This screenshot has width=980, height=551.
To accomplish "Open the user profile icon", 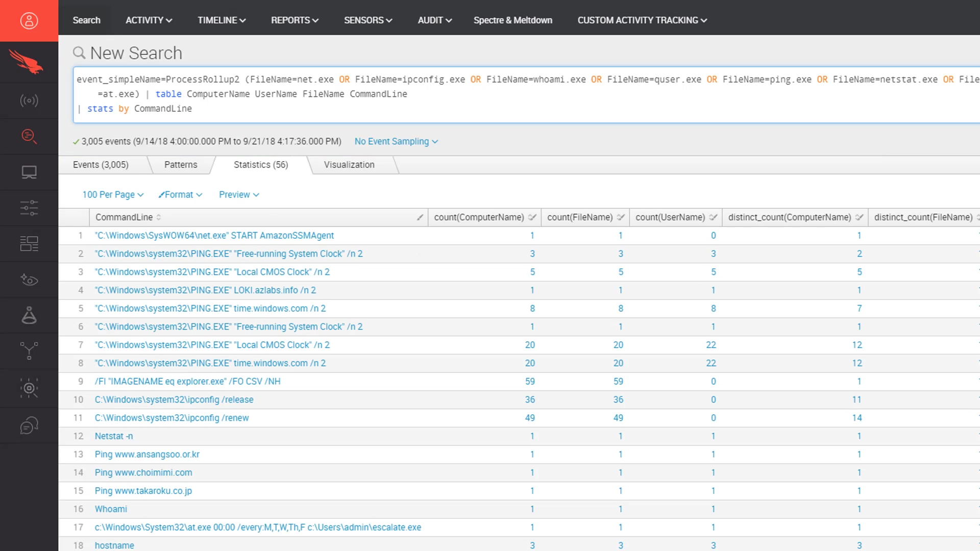I will click(x=29, y=20).
